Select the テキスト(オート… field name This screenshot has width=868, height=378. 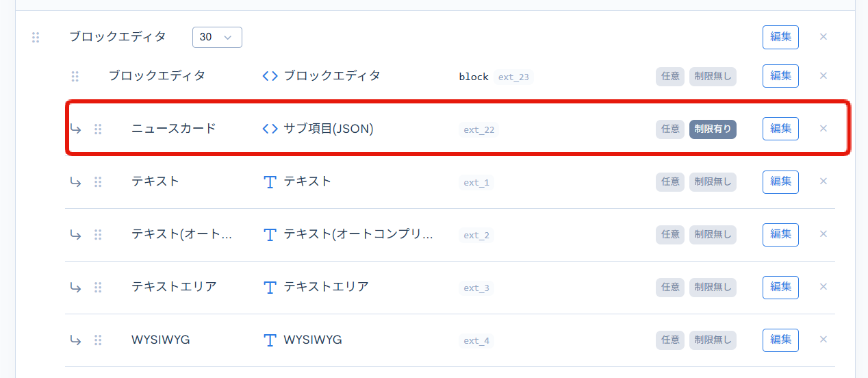coord(181,234)
